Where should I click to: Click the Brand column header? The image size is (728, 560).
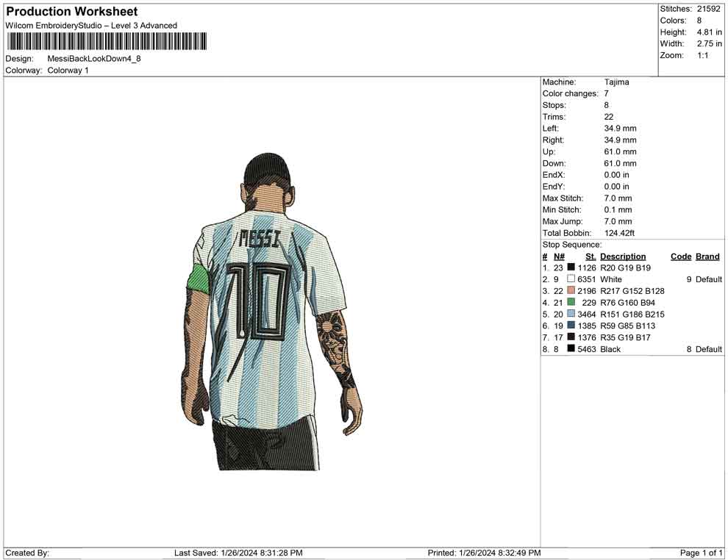707,256
